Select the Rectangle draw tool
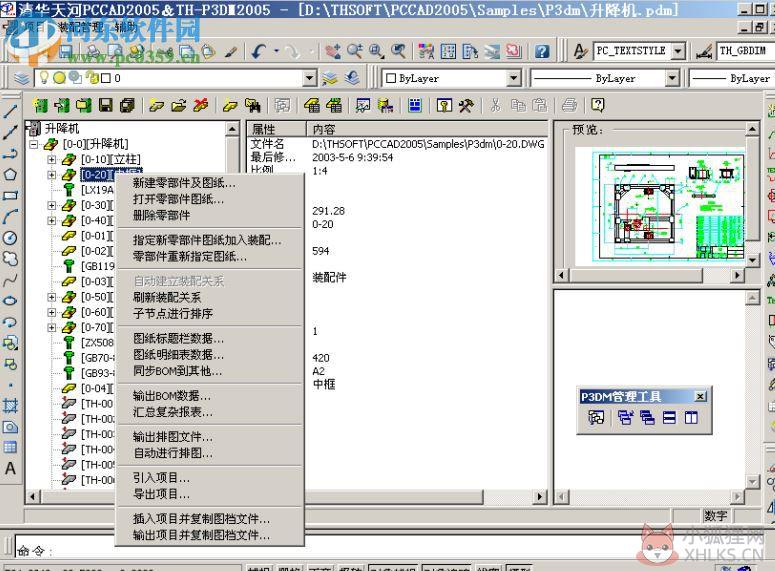 click(10, 195)
